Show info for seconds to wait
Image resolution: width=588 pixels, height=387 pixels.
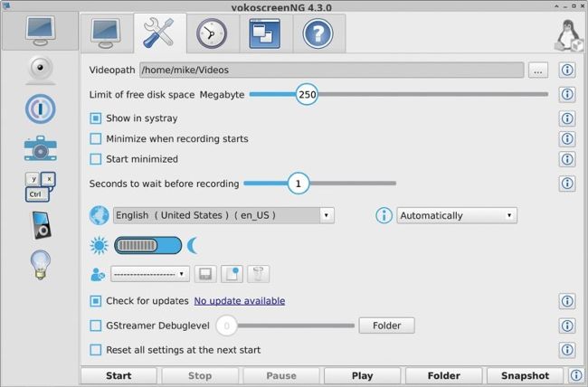click(567, 184)
